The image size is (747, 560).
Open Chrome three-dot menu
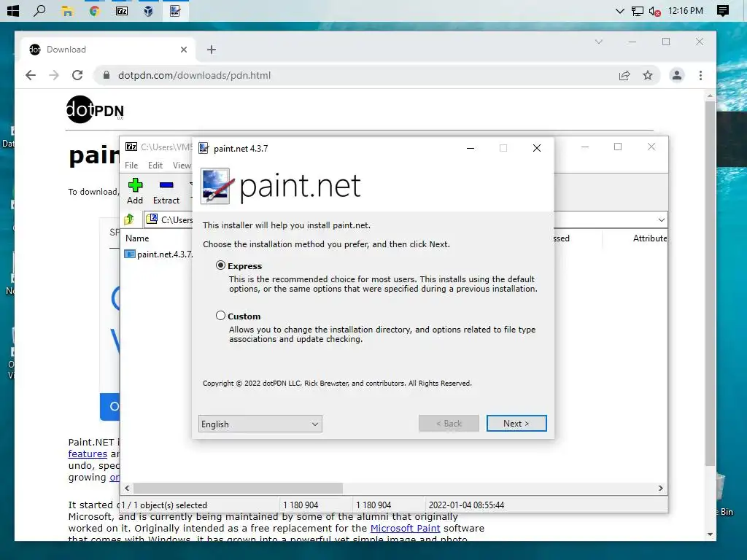coord(700,75)
